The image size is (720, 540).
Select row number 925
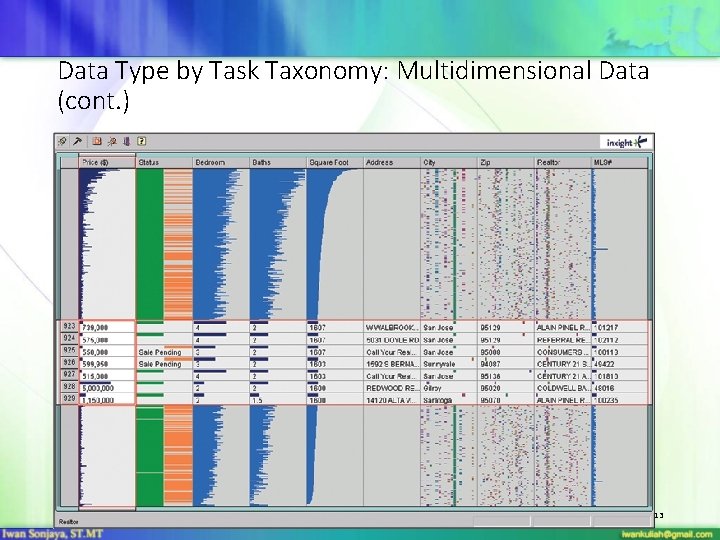(x=69, y=350)
